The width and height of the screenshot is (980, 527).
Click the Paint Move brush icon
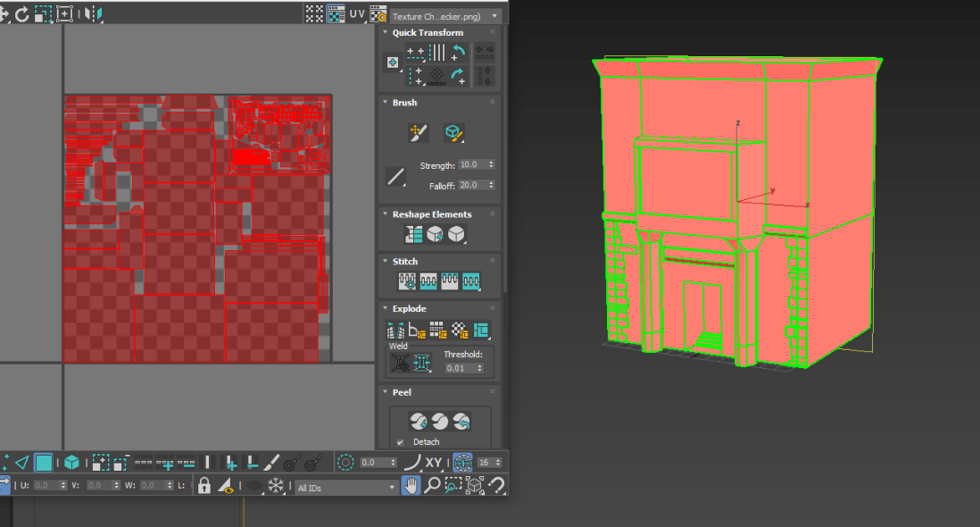[419, 133]
